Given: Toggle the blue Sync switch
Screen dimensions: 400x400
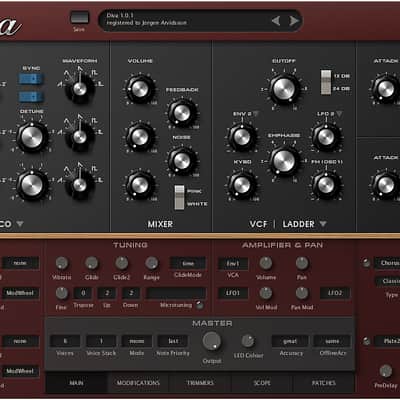Looking at the screenshot, I should click(x=31, y=79).
